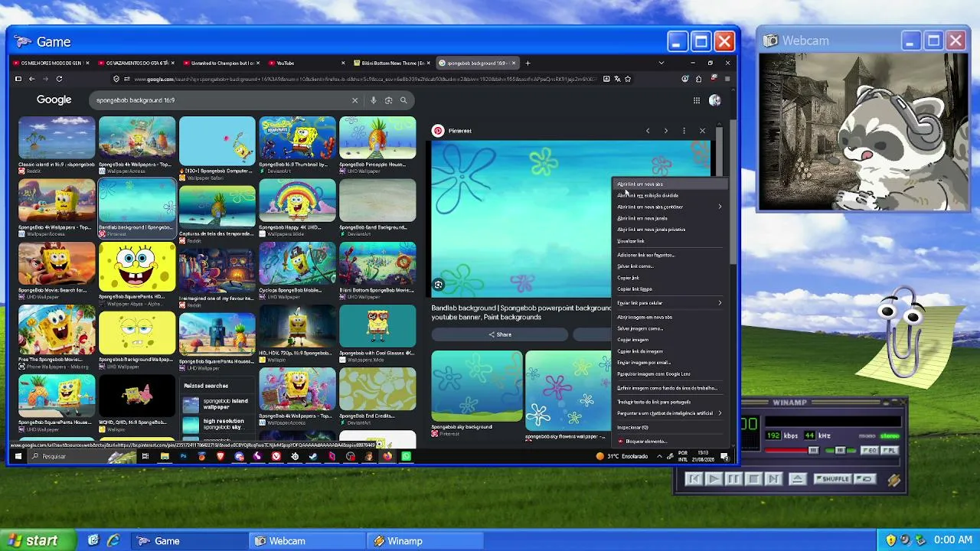Open the browser tab list dropdown arrow
Screen dimensions: 980x551
pos(661,63)
